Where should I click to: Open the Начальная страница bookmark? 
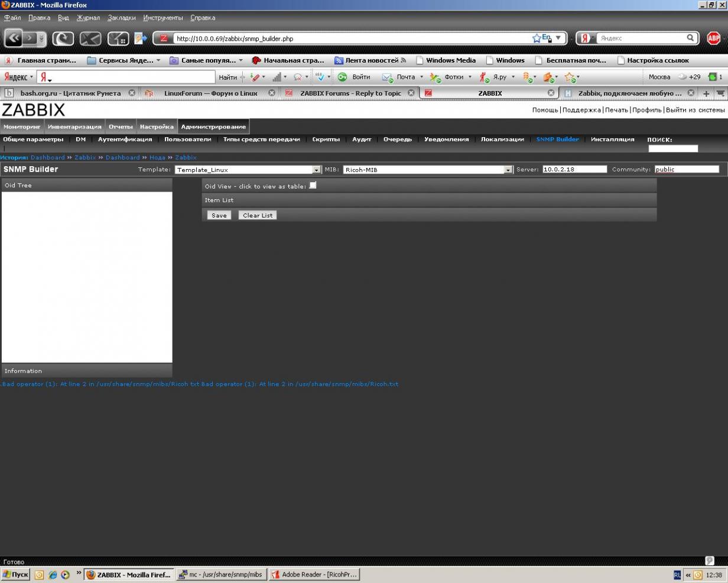[x=288, y=60]
